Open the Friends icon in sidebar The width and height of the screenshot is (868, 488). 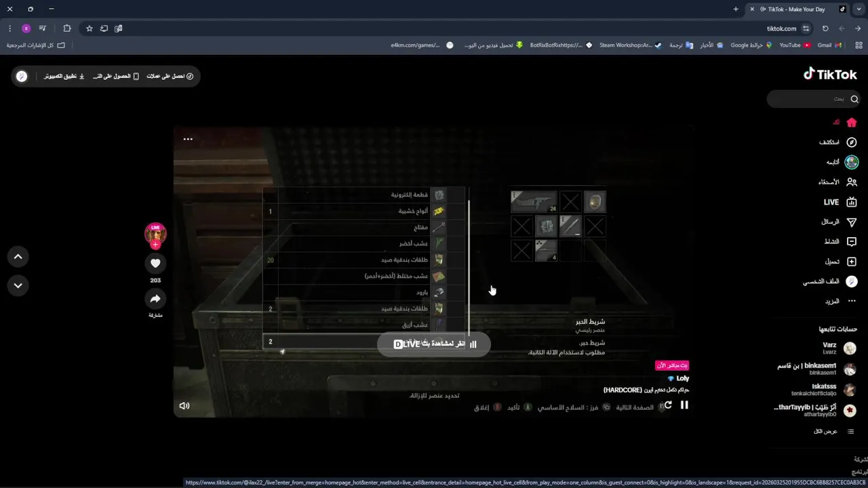(852, 182)
